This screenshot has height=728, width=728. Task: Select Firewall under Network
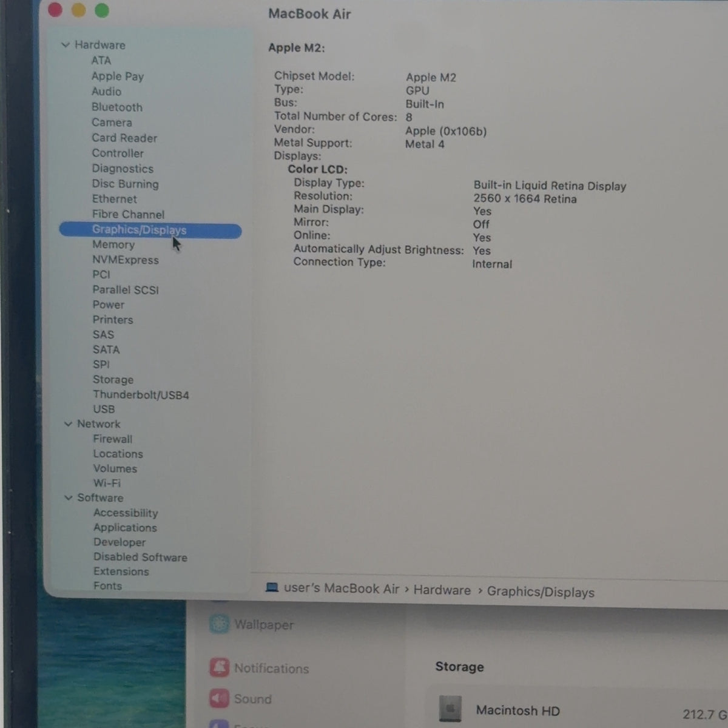113,439
